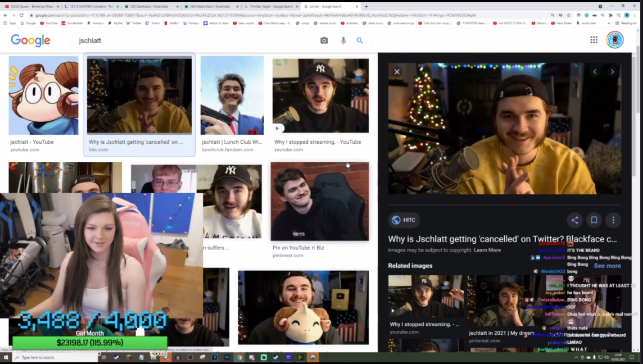Open the image with the ram plush toy
The width and height of the screenshot is (643, 364).
coord(304,307)
